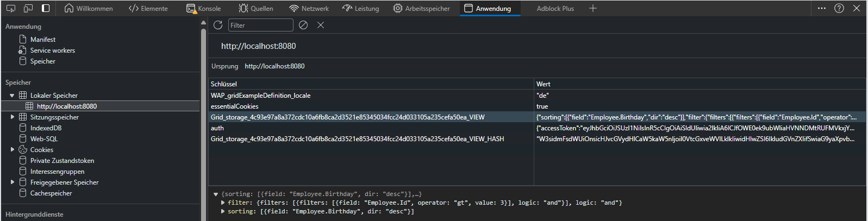Open the Manifest entry
Image resolution: width=868 pixels, height=221 pixels.
[x=42, y=39]
